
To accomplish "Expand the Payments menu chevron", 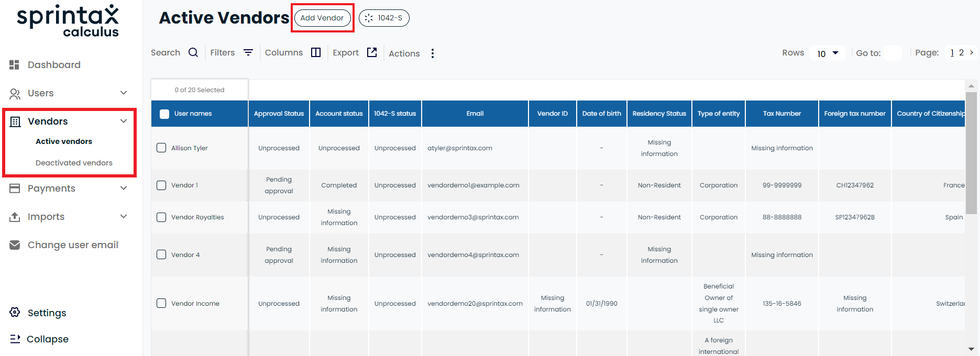I will [x=124, y=188].
